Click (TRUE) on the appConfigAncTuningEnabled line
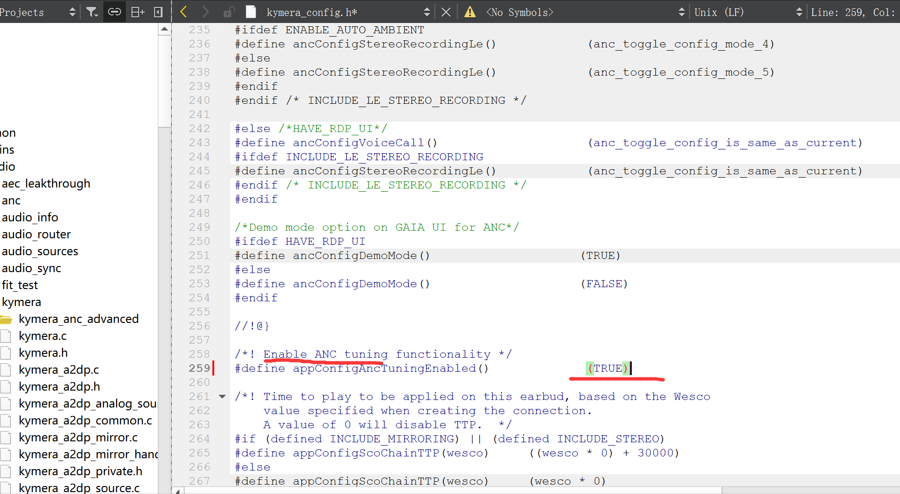900x494 pixels. (608, 368)
